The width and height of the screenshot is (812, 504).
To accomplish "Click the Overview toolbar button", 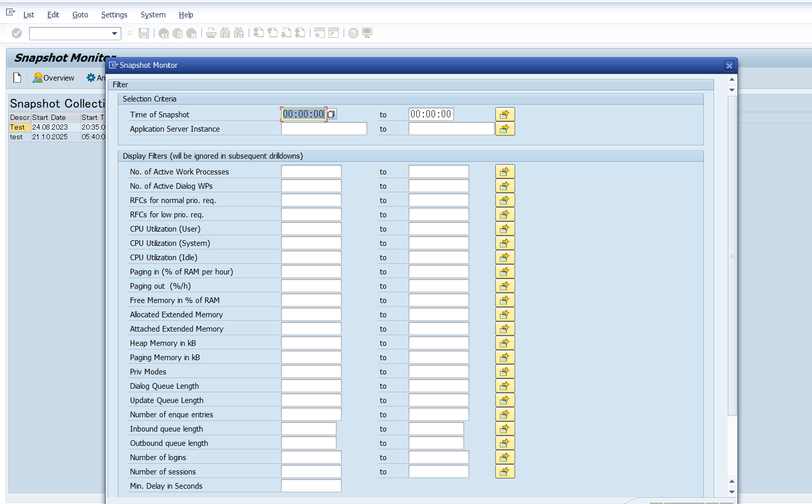I will point(54,78).
